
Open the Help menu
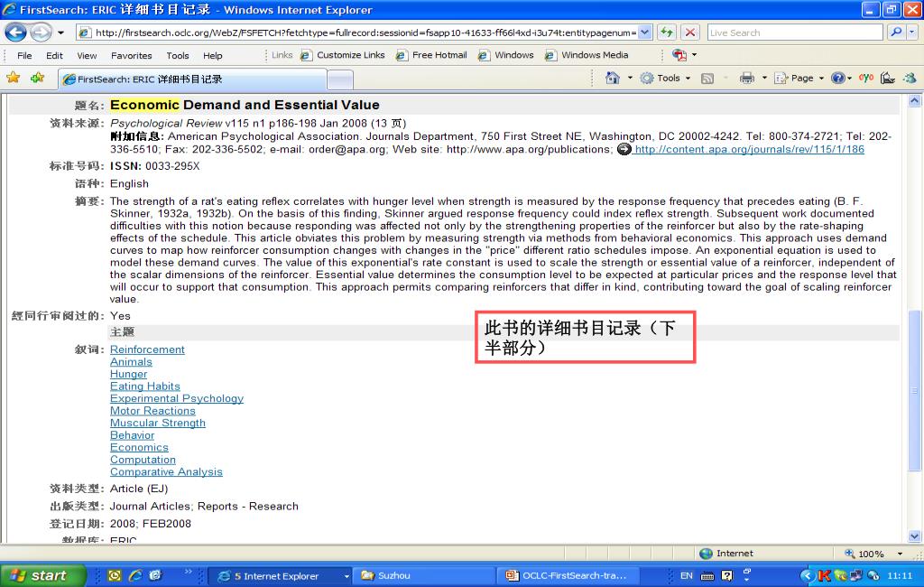213,55
